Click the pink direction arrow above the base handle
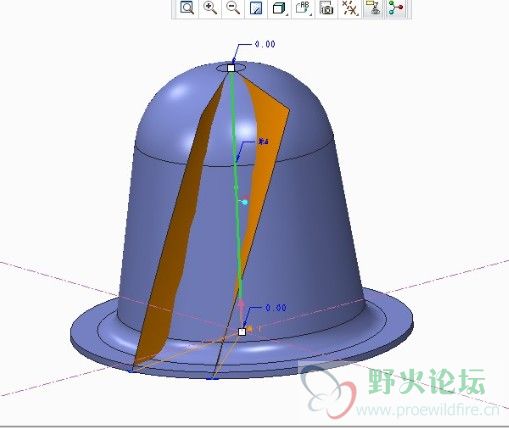Image resolution: width=509 pixels, height=428 pixels. pos(242,306)
